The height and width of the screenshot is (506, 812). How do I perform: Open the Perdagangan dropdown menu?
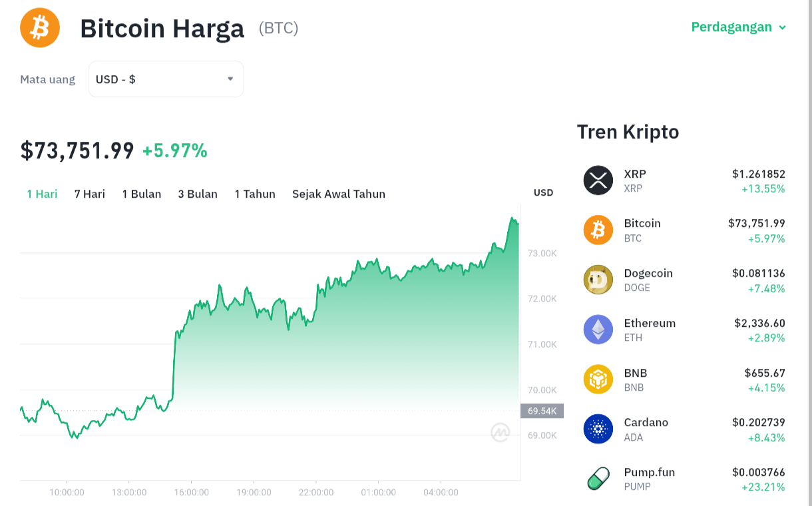click(739, 27)
